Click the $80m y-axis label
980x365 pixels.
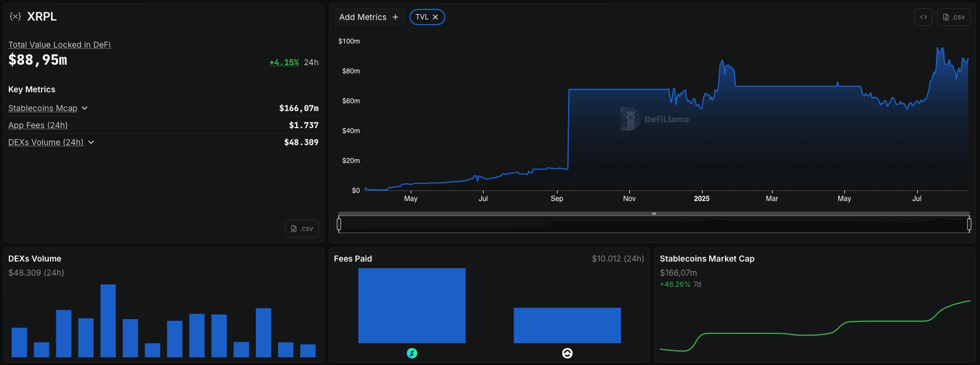(x=351, y=71)
